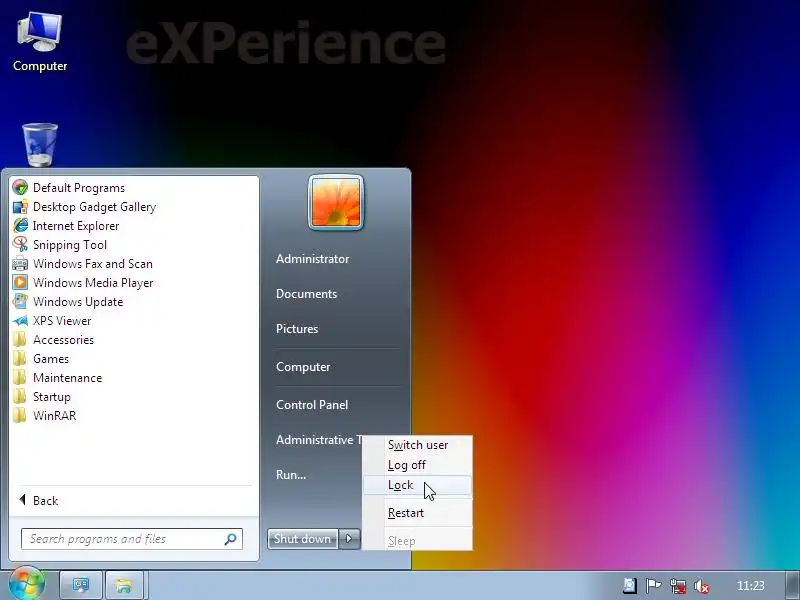Click muted volume speaker tray icon
Screen dimensions: 800x600
[702, 586]
